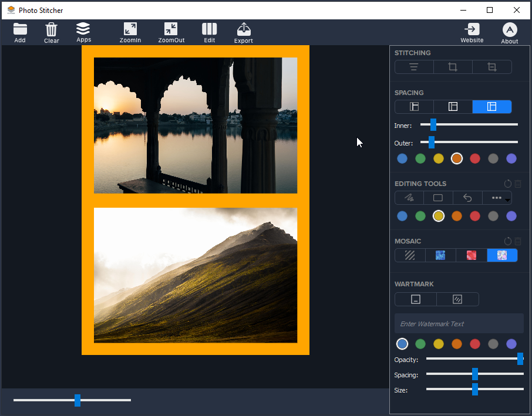The height and width of the screenshot is (416, 532).
Task: Select the blue pixel mosaic style
Action: 440,255
